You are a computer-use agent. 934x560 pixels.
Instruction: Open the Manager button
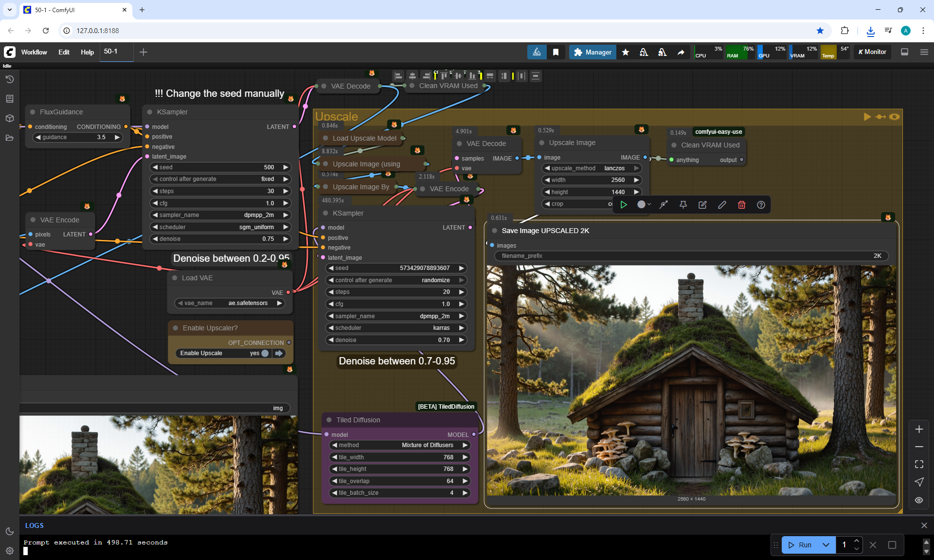593,52
